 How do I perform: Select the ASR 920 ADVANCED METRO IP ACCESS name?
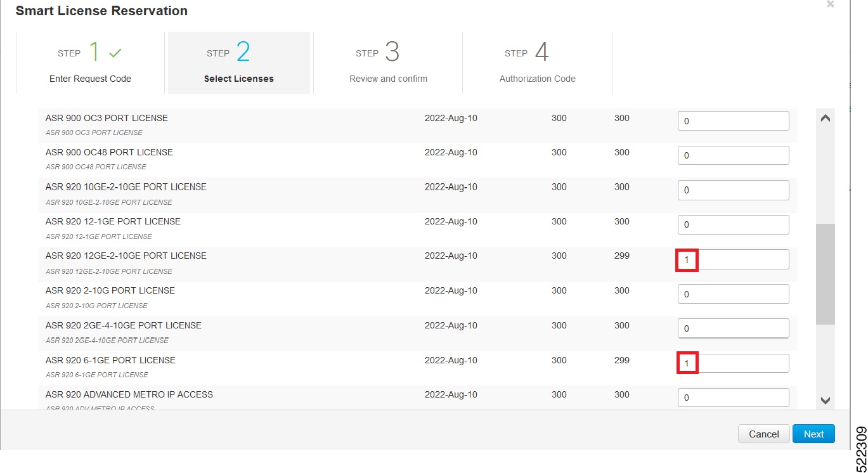click(x=129, y=394)
